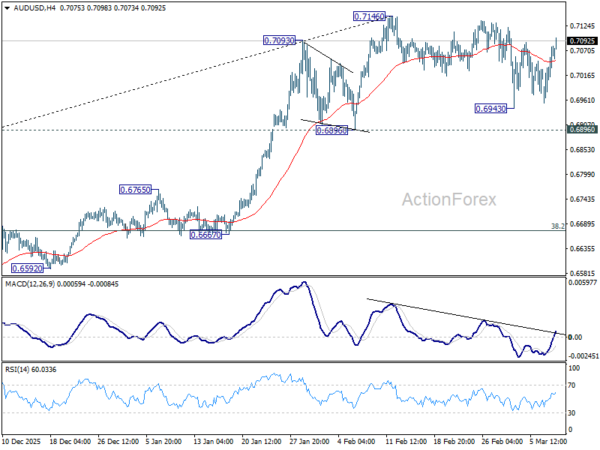This screenshot has width=600, height=450.
Task: Click the 11 Feb 12:00 date label
Action: click(405, 442)
